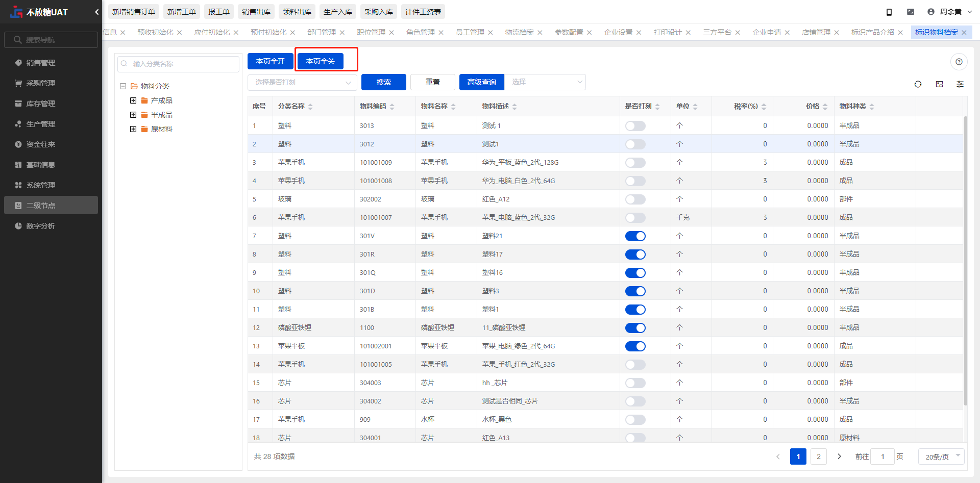The height and width of the screenshot is (483, 980).
Task: Close the 标识物料档案 tab
Action: [964, 33]
